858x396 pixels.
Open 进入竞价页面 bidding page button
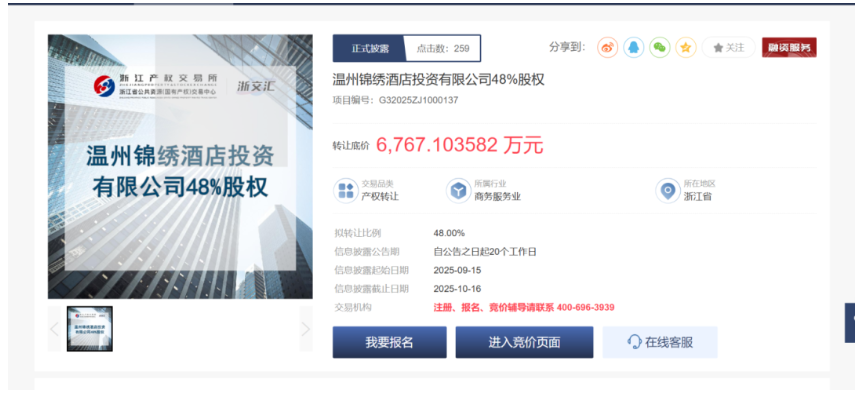click(524, 342)
